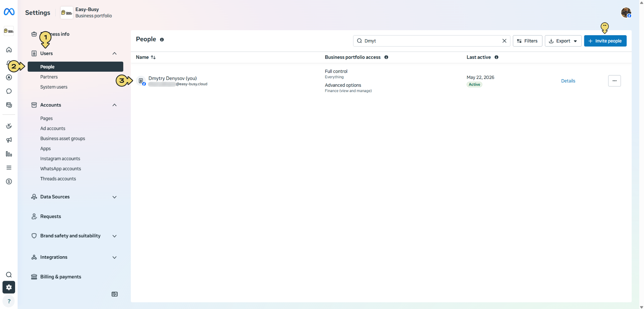Click info icon beside Last active
Screen dimensions: 644x309
[x=496, y=57]
